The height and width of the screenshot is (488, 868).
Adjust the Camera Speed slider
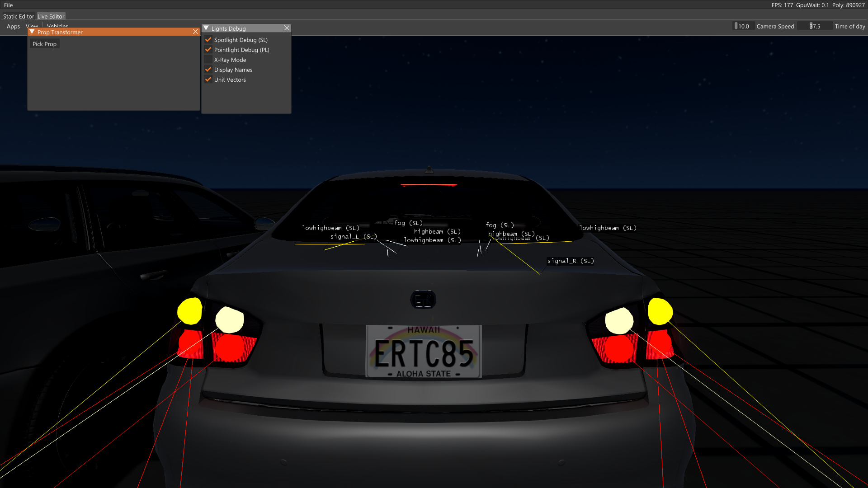(743, 26)
